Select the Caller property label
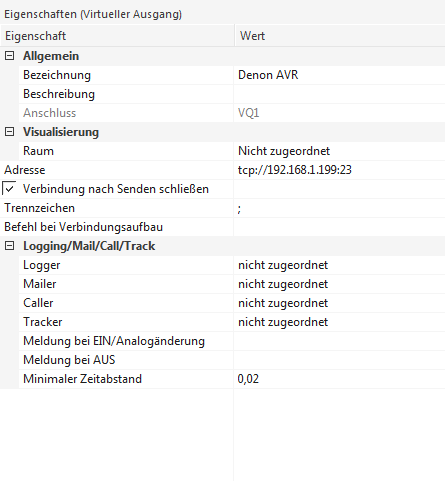Viewport: 445px width, 481px height. point(38,303)
